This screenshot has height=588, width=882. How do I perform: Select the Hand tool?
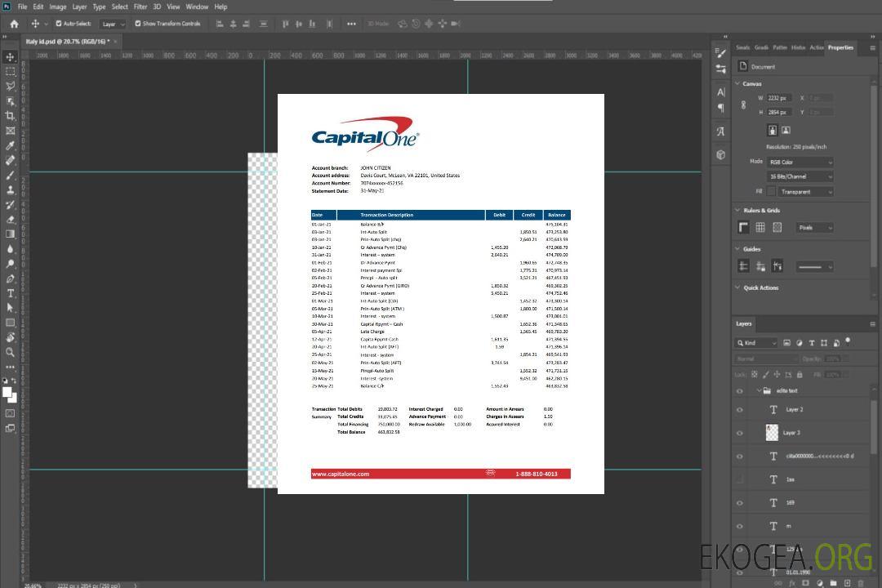pos(10,337)
